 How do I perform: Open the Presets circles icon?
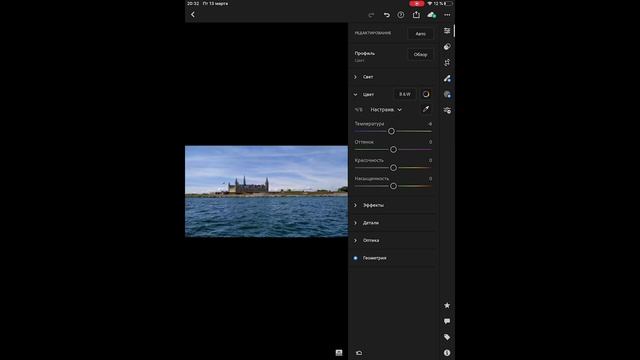(447, 47)
